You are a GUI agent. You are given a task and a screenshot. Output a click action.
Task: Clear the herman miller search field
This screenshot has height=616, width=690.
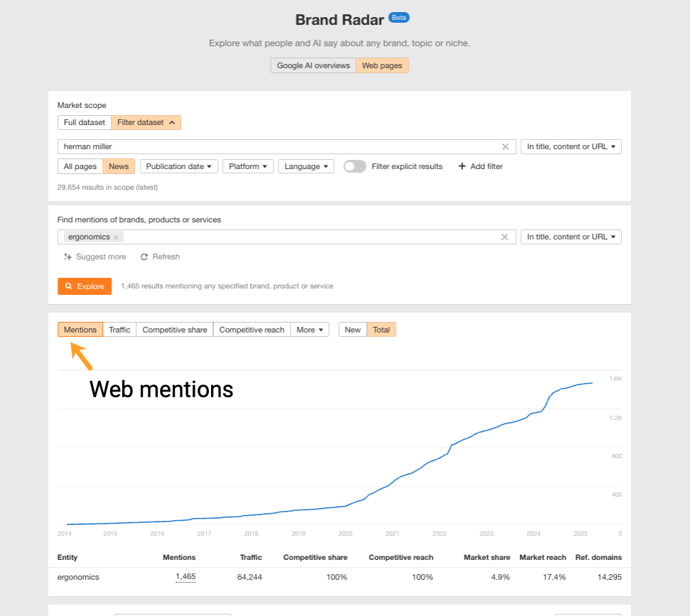click(505, 146)
